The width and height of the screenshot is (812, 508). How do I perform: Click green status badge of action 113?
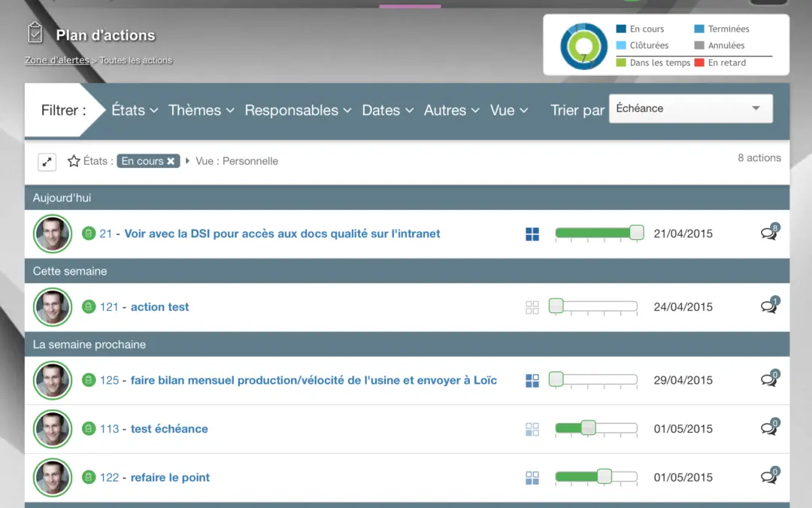89,429
